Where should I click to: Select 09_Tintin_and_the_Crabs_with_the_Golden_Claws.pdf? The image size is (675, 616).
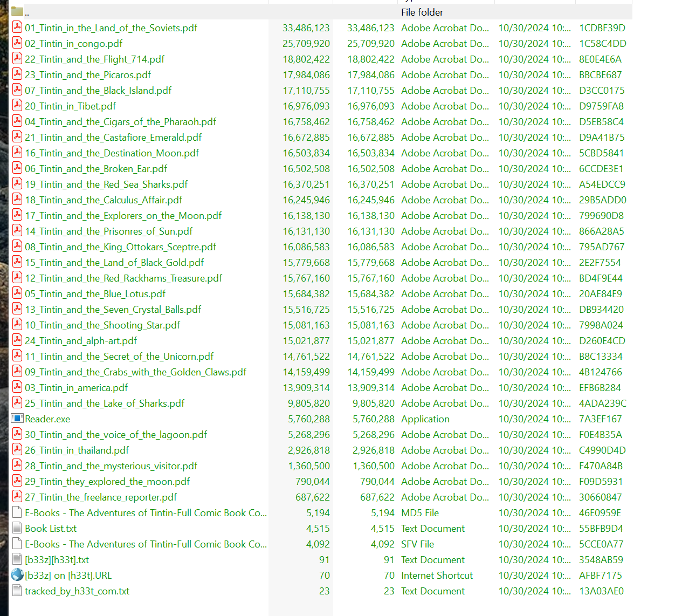pyautogui.click(x=136, y=372)
